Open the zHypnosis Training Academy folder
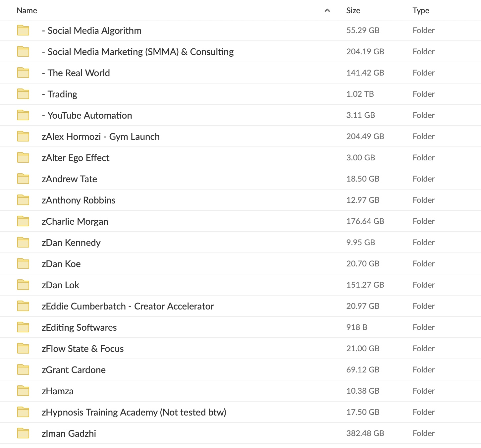The height and width of the screenshot is (448, 481). click(134, 412)
